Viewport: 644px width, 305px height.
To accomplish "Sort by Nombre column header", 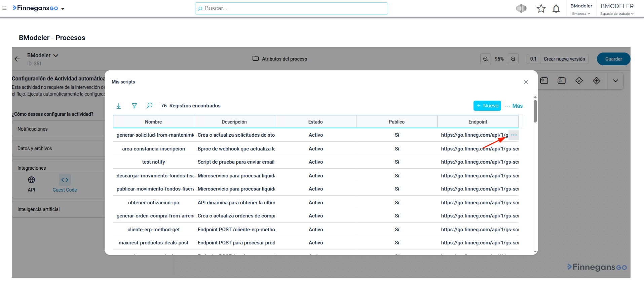I will coord(153,122).
